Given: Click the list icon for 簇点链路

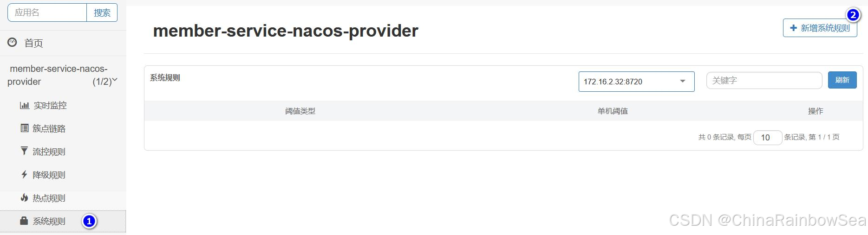Looking at the screenshot, I should 25,128.
